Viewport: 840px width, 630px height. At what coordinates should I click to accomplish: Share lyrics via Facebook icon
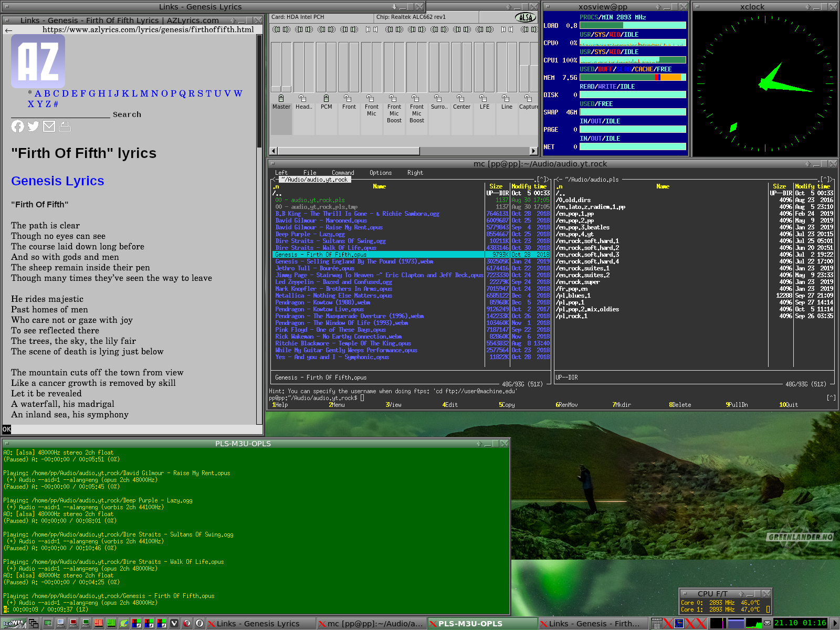point(17,127)
